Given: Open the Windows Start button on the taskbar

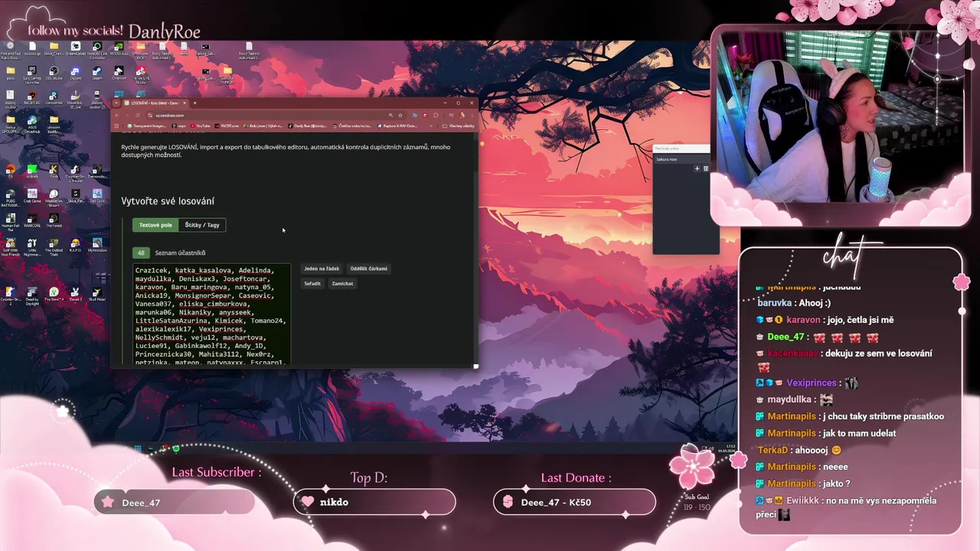Looking at the screenshot, I should [x=138, y=448].
